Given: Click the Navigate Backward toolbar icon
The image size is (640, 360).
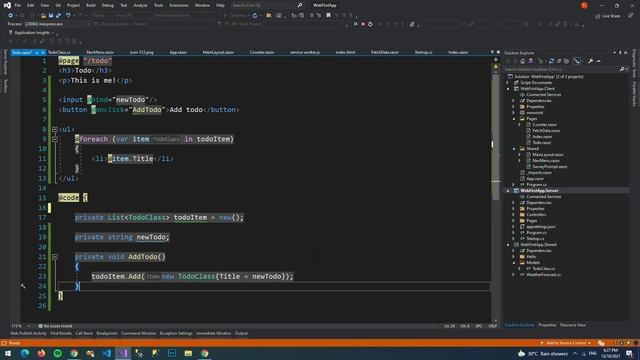Looking at the screenshot, I should 10,16.
